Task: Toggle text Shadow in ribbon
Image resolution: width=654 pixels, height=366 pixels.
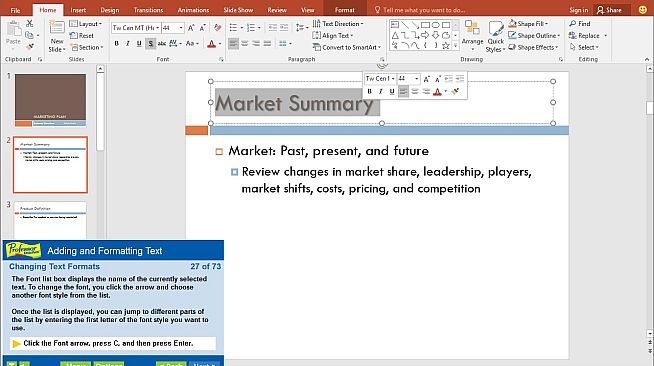Action: tap(150, 43)
